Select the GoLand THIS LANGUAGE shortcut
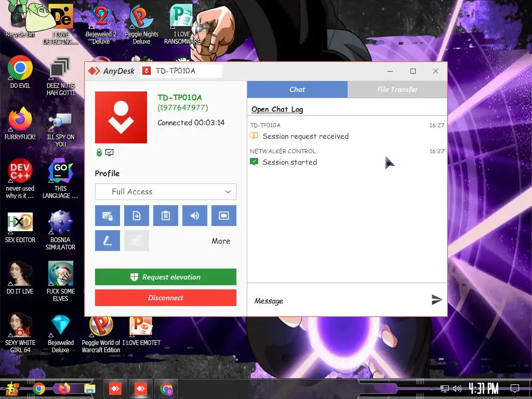This screenshot has width=532, height=399. coord(60,179)
